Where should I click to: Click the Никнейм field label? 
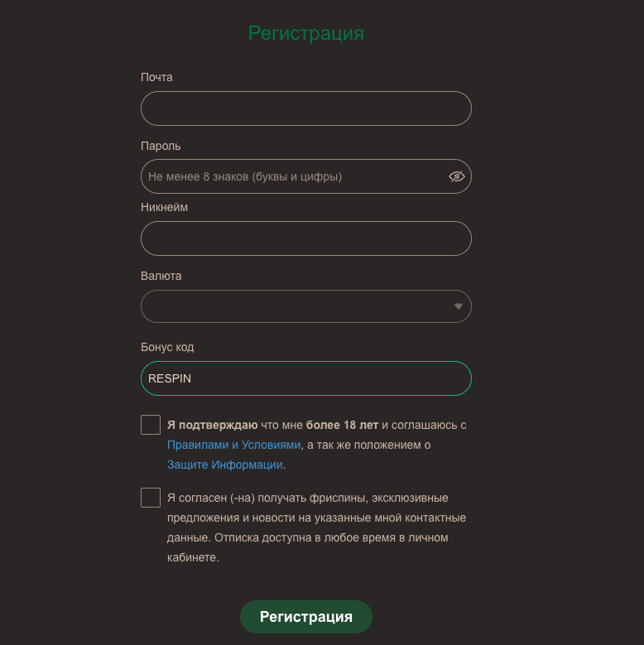(164, 207)
